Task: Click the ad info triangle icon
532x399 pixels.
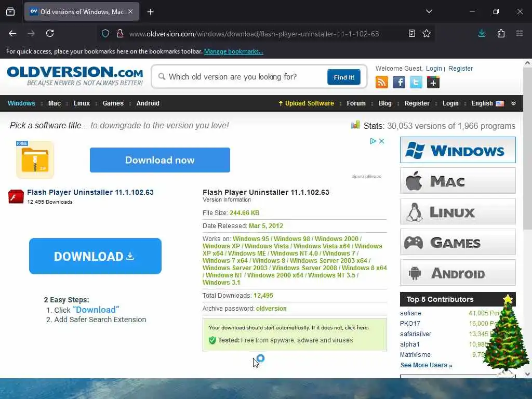Action: click(x=373, y=141)
